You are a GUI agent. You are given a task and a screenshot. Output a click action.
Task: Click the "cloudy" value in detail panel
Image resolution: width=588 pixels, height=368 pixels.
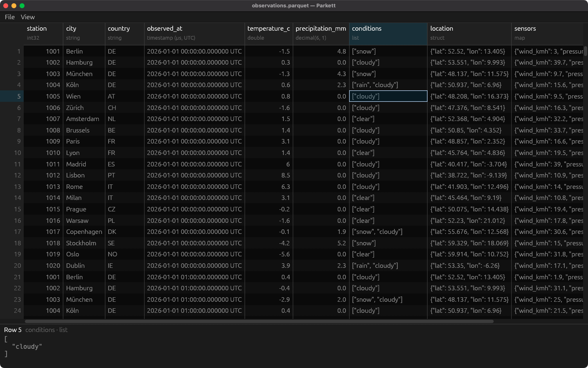tap(27, 347)
